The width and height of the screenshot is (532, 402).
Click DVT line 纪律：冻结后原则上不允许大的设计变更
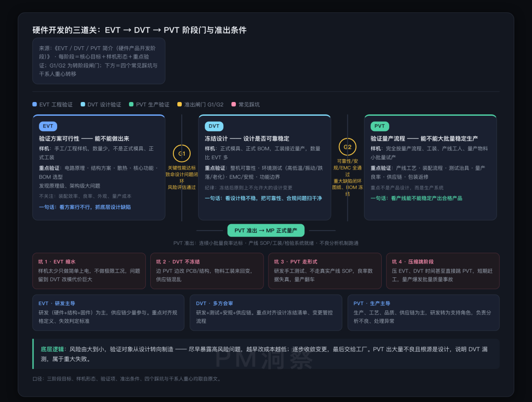[x=248, y=188]
